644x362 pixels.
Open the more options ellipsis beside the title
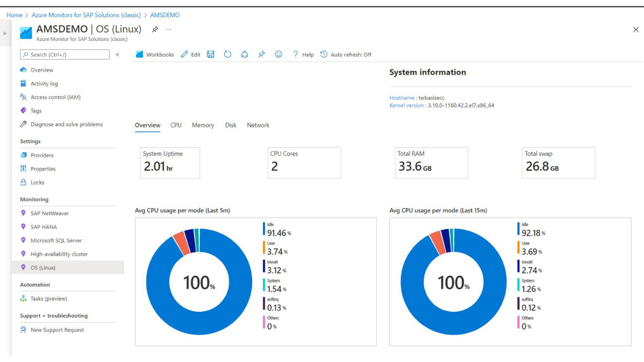[169, 30]
